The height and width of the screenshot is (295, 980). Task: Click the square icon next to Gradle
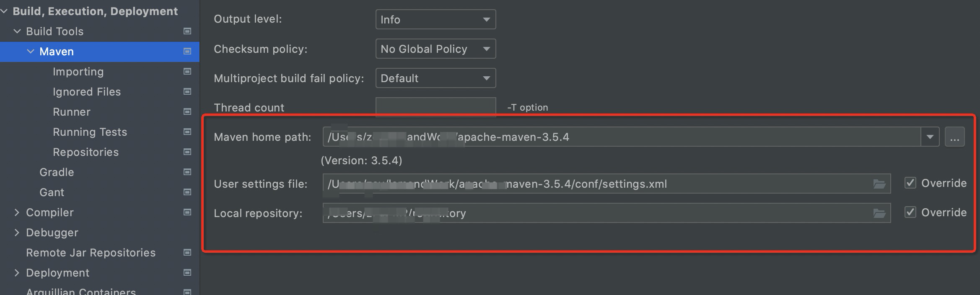click(186, 172)
